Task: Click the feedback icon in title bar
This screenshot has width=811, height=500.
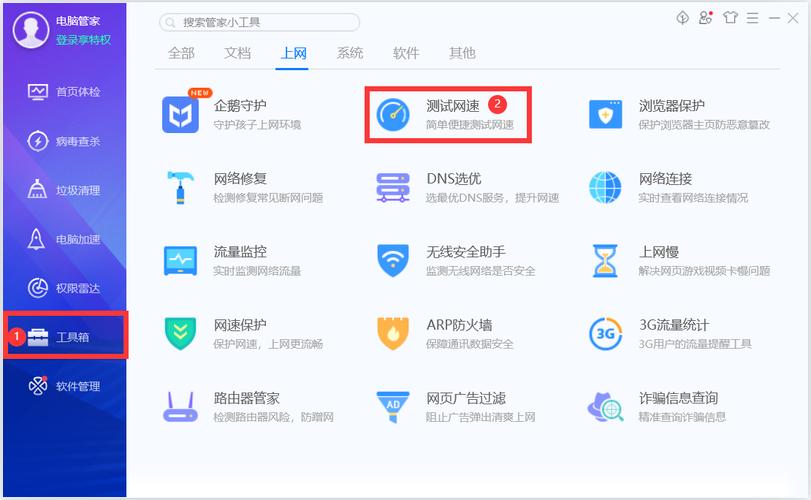Action: (x=683, y=19)
